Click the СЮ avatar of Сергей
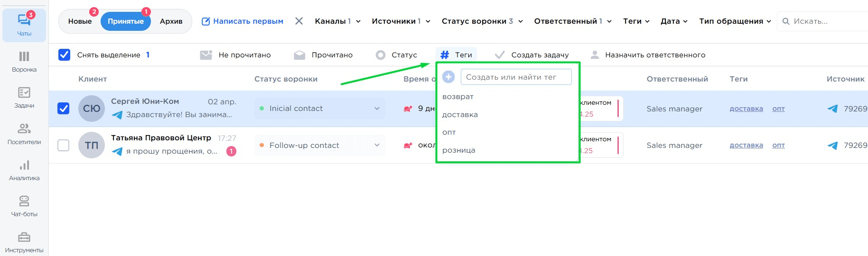The height and width of the screenshot is (256, 868). click(92, 109)
